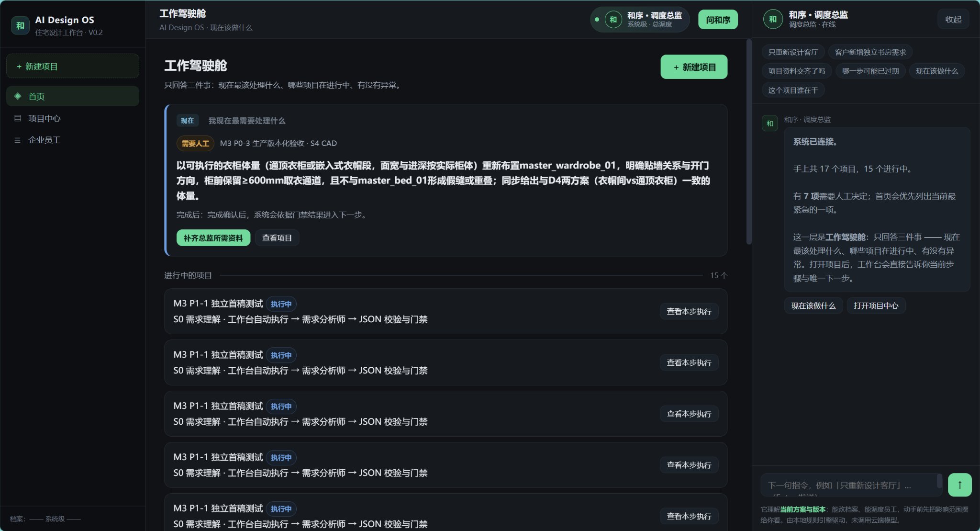Click the 和序 · 调度总监 header status pill
980x531 pixels.
(x=640, y=20)
